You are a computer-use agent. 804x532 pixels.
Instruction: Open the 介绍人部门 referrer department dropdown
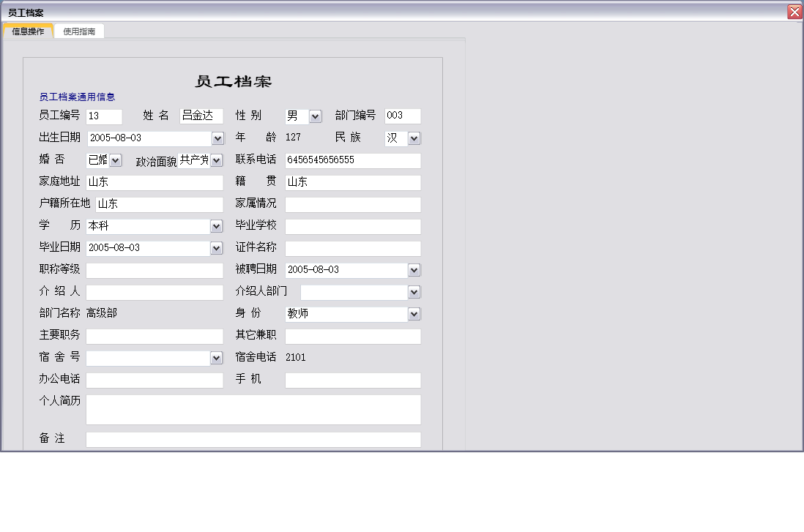pyautogui.click(x=414, y=291)
